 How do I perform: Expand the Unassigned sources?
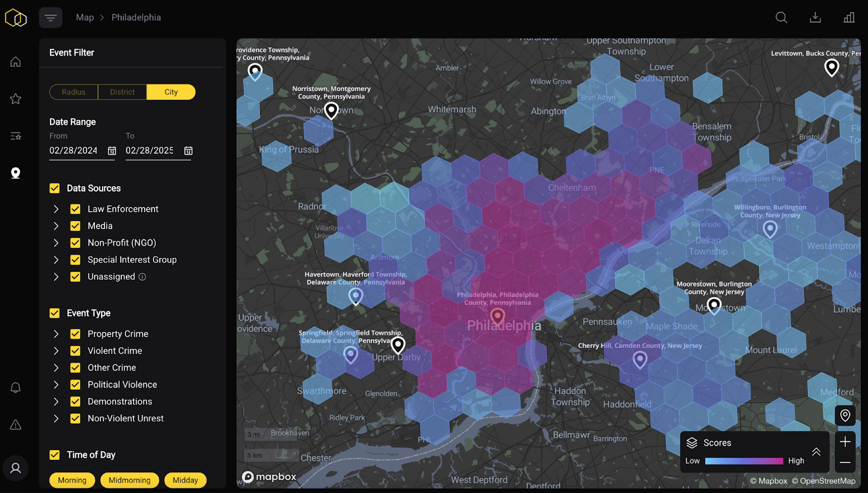[x=56, y=277]
